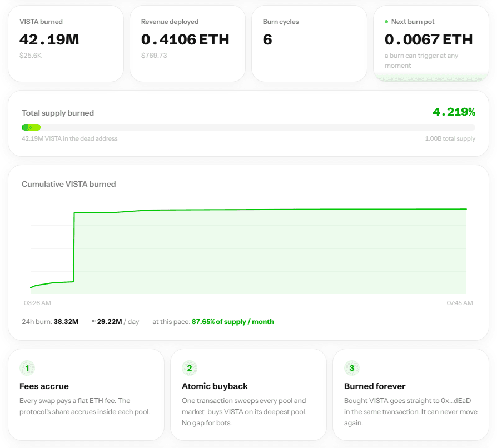Select the 42.19M VISTA burned value
The width and height of the screenshot is (497, 448).
[49, 39]
